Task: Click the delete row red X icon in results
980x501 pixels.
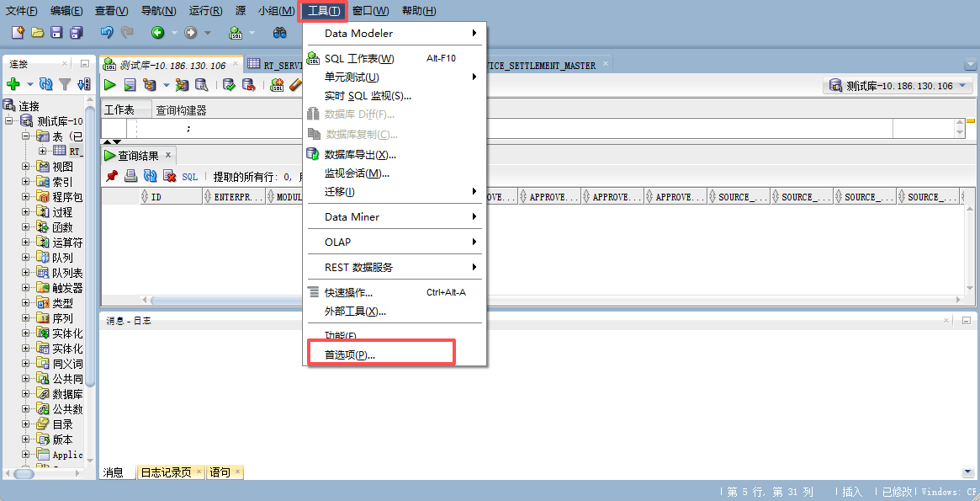Action: (x=169, y=176)
